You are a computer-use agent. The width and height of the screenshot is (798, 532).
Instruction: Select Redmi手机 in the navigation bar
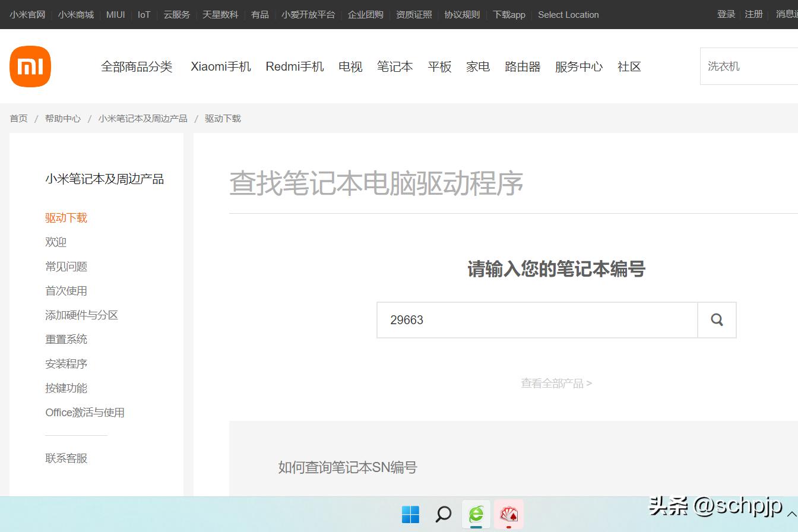coord(294,66)
